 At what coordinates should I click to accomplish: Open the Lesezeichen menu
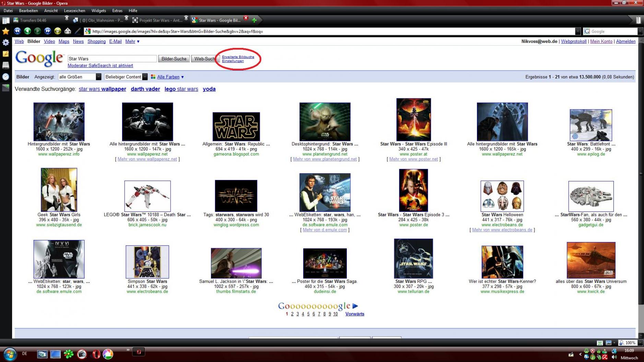pos(74,11)
